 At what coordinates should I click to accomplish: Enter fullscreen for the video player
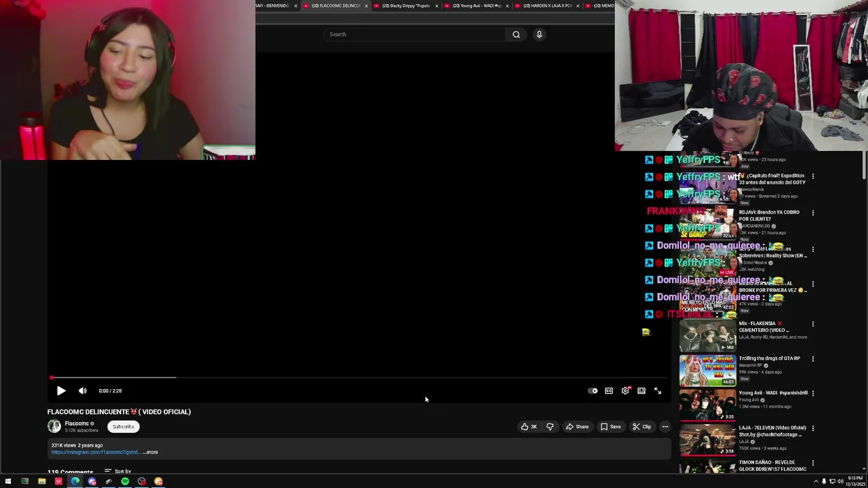pos(658,390)
